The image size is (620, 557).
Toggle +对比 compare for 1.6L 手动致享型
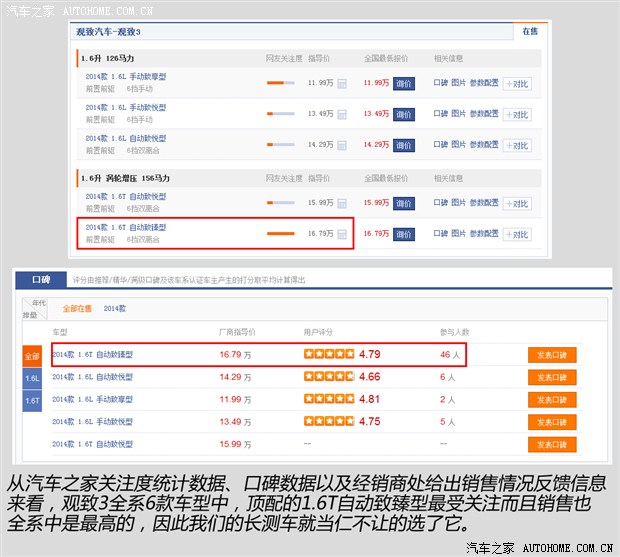click(x=516, y=84)
